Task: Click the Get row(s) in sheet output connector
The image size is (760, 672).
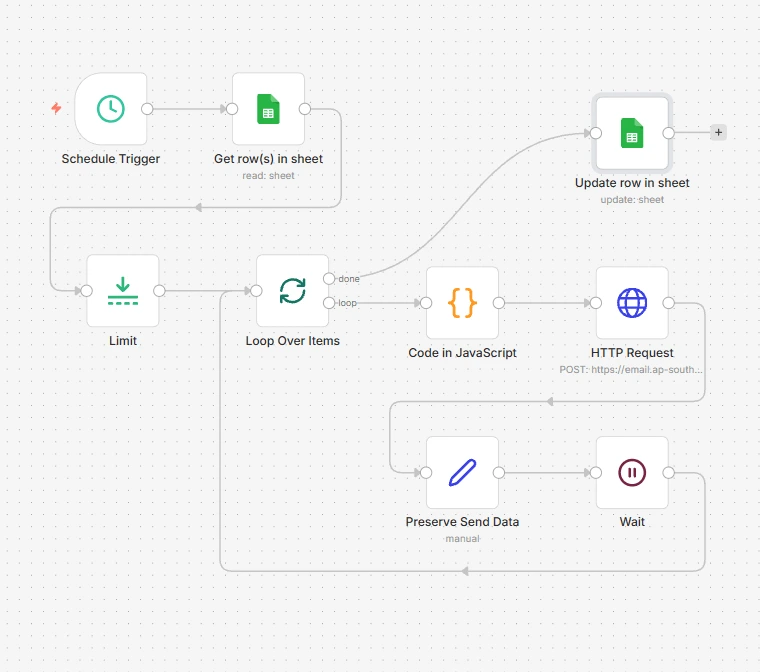Action: coord(305,109)
